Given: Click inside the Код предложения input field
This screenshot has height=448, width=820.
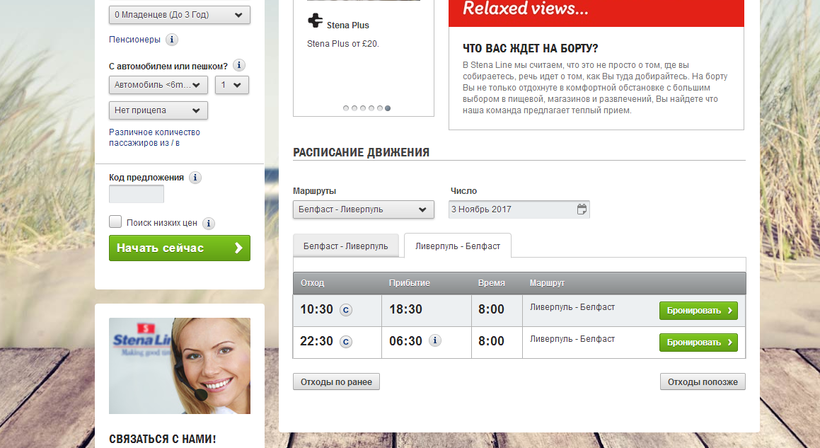Looking at the screenshot, I should point(136,194).
